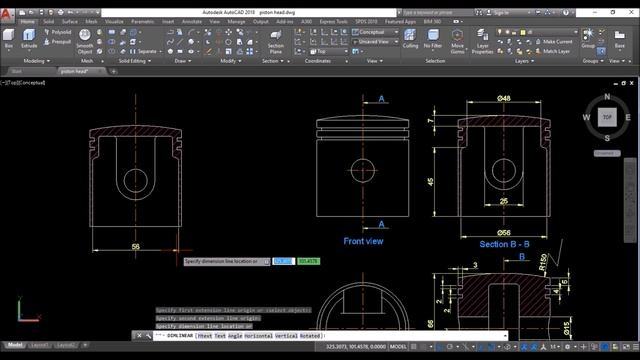Select the Extrude tool
640x360 pixels.
point(29,39)
